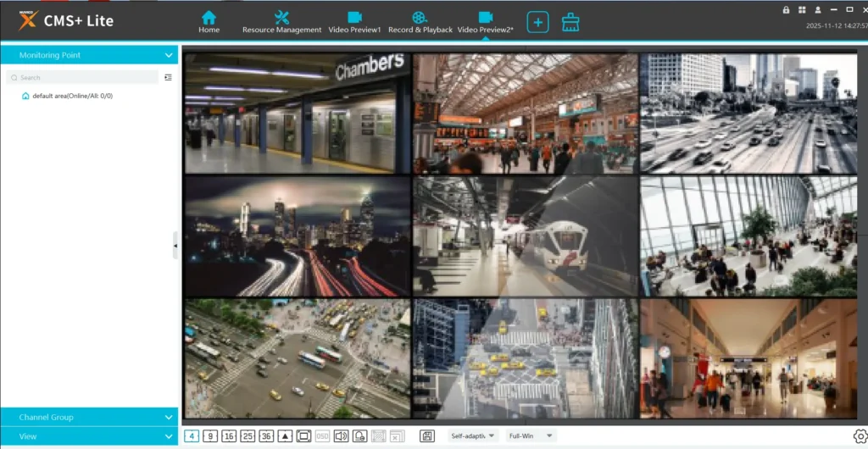This screenshot has height=449, width=868.
Task: Select the yellow taxis crosswalk feed
Action: click(526, 359)
